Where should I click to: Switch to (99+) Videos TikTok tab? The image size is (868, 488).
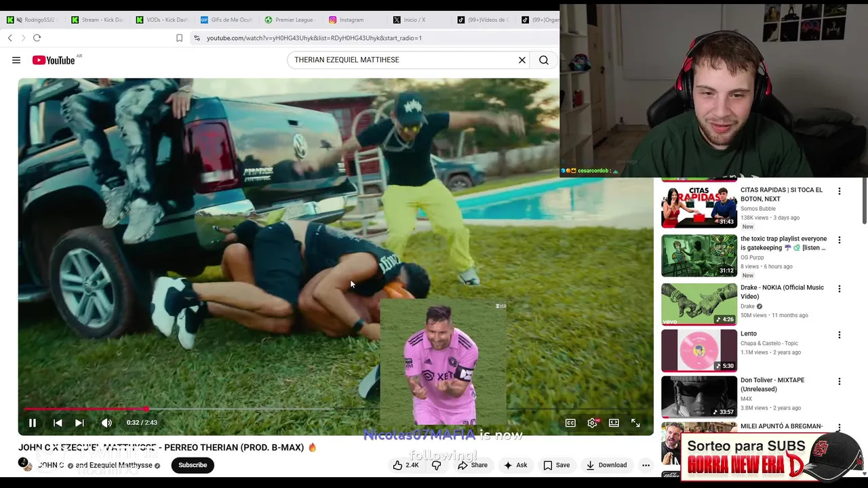[x=483, y=20]
